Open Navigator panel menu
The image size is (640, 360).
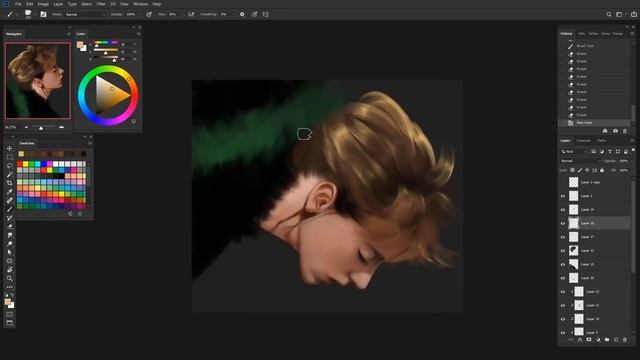(69, 34)
